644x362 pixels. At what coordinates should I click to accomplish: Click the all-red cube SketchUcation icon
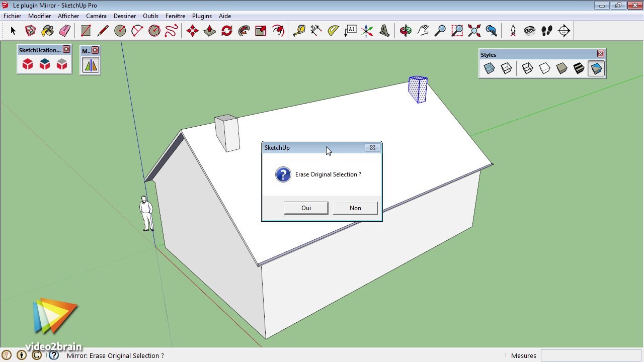[28, 64]
